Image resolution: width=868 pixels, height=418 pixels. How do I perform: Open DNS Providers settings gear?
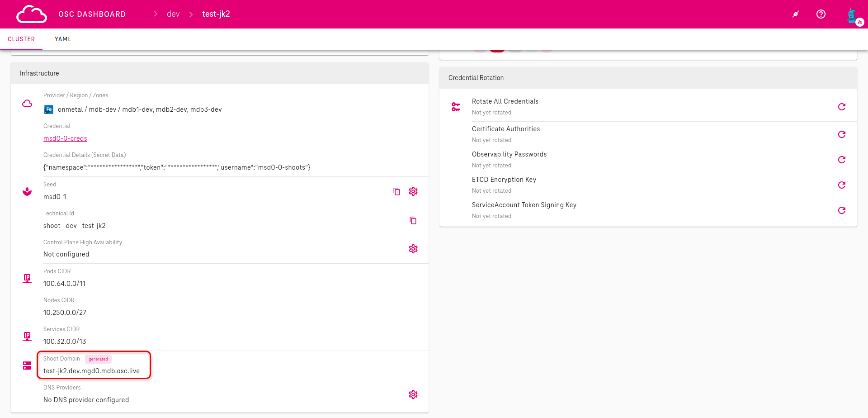click(413, 394)
